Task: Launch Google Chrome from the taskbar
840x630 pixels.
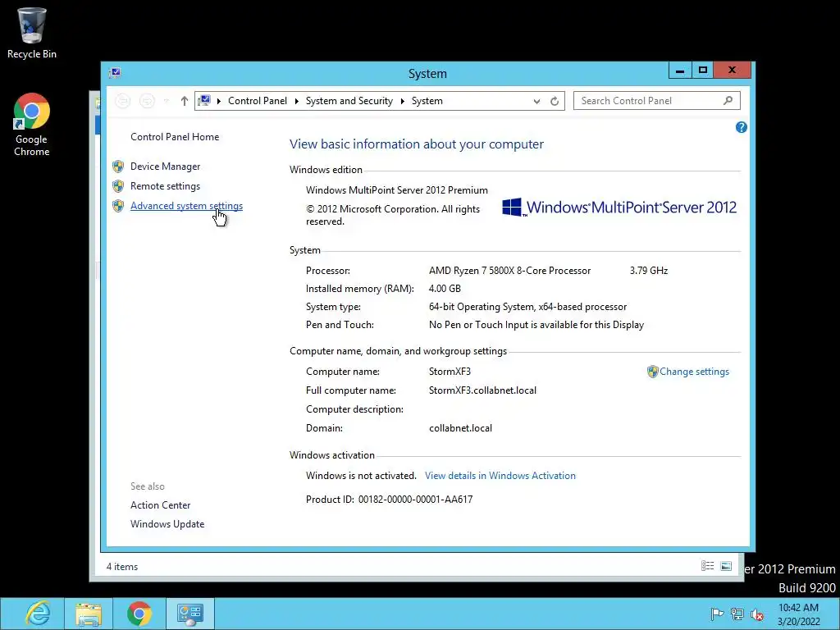Action: [x=139, y=614]
